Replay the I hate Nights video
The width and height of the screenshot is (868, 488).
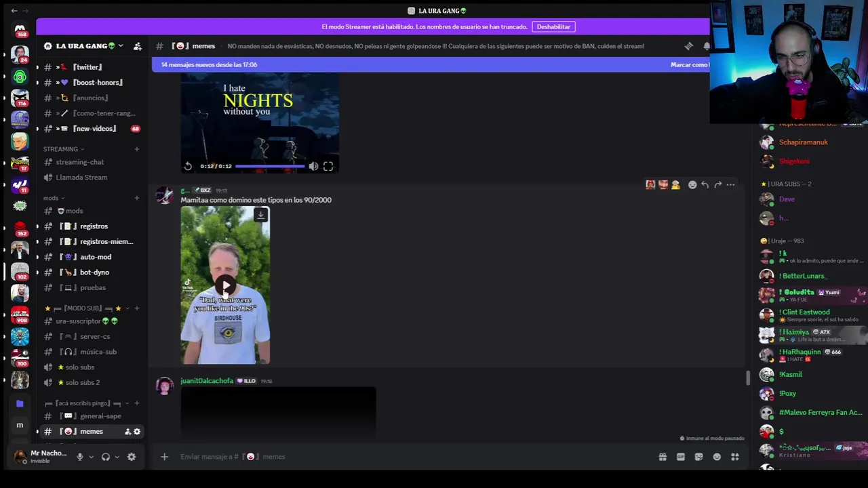click(x=188, y=166)
